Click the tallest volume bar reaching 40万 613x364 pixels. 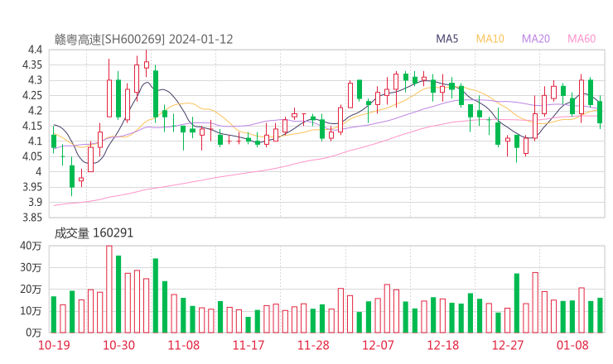[109, 289]
